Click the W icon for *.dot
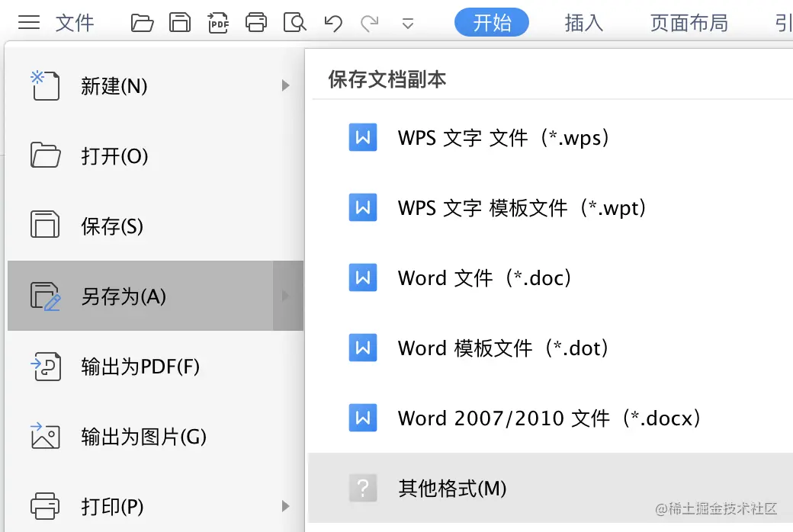 pyautogui.click(x=363, y=348)
